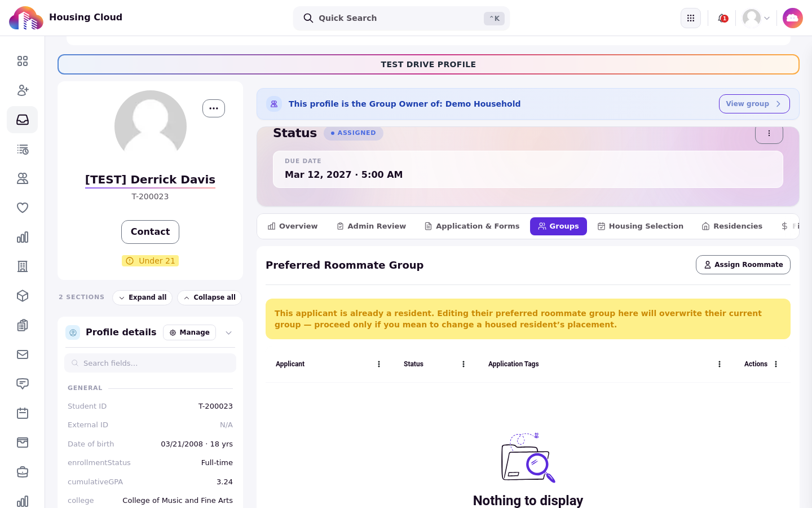
Task: Click the Student ID value T-200023
Action: tap(215, 406)
